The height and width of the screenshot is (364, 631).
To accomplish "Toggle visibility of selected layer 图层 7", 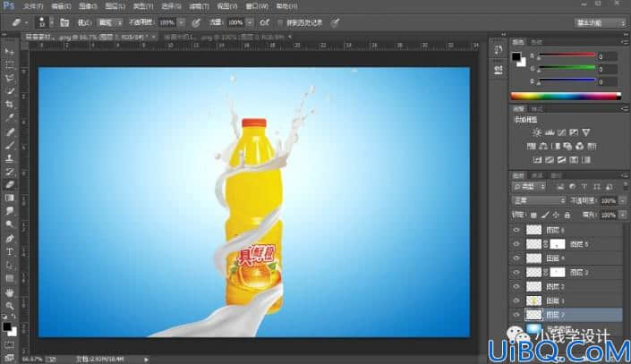I will [x=516, y=315].
